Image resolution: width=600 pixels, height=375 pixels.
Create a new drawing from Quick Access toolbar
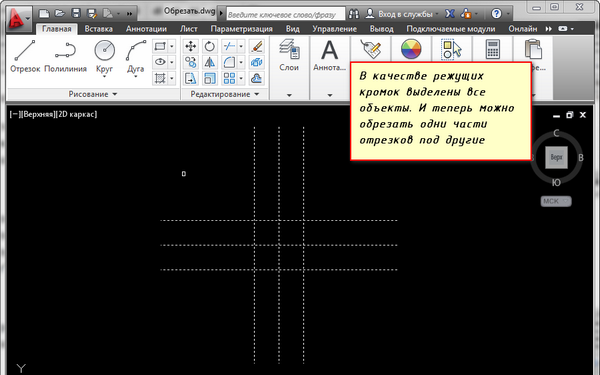tap(44, 14)
